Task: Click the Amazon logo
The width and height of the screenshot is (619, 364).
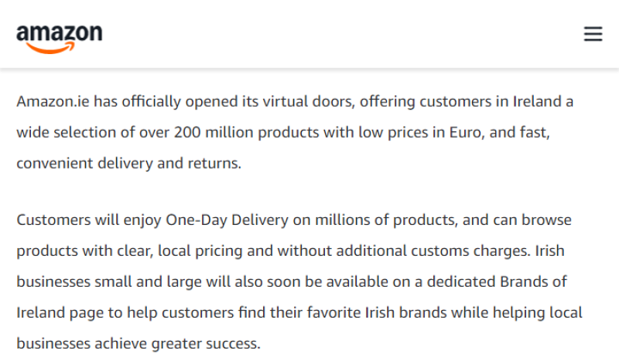Action: point(59,36)
